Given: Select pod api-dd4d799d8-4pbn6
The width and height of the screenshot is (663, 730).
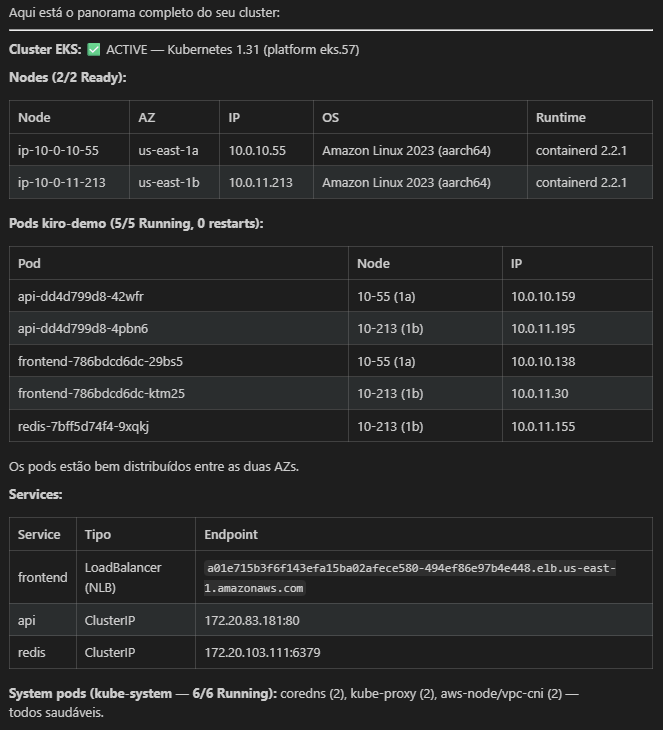Looking at the screenshot, I should pyautogui.click(x=74, y=329).
